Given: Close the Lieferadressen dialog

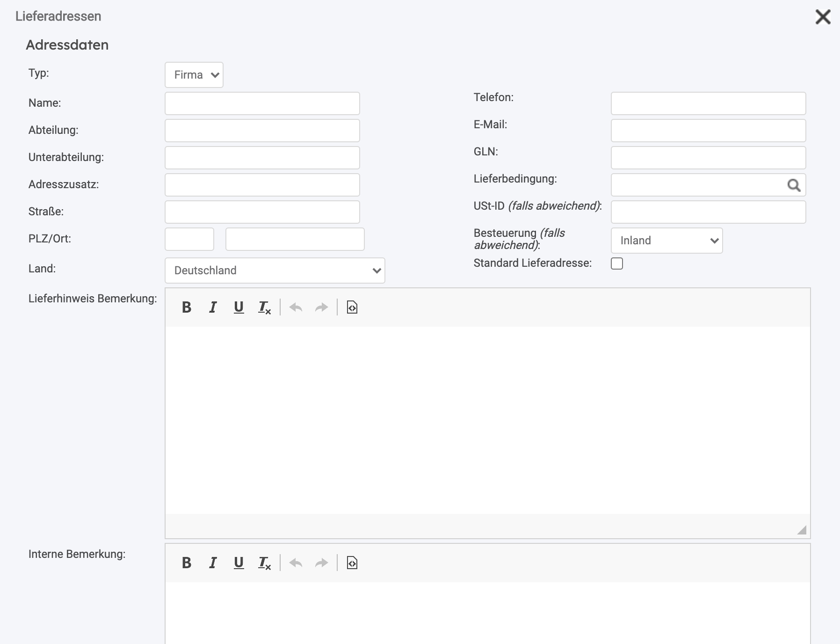Looking at the screenshot, I should [x=823, y=17].
